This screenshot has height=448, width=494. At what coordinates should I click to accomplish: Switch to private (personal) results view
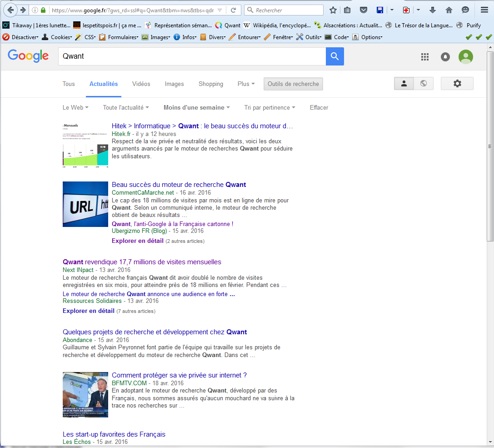[404, 84]
